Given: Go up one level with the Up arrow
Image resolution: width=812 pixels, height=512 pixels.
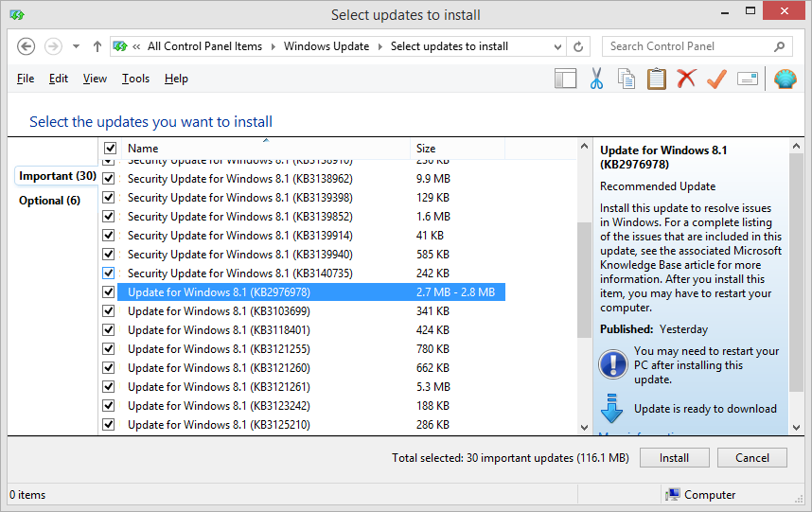Looking at the screenshot, I should [x=97, y=46].
